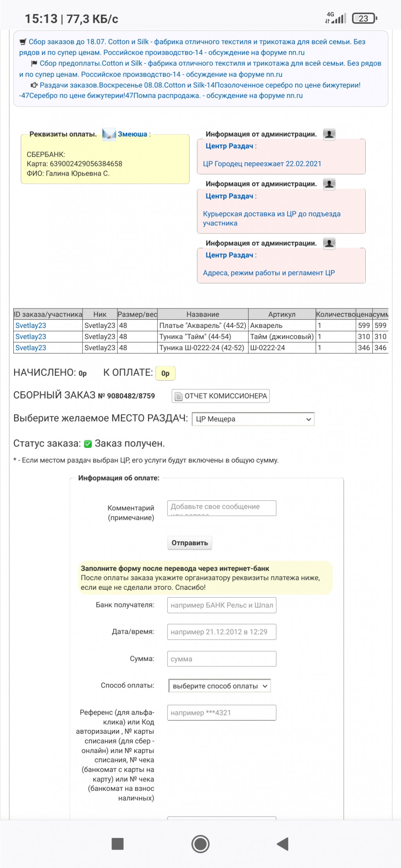401x868 pixels.
Task: Tap the "ID заказа/участника" column header
Action: (x=48, y=314)
